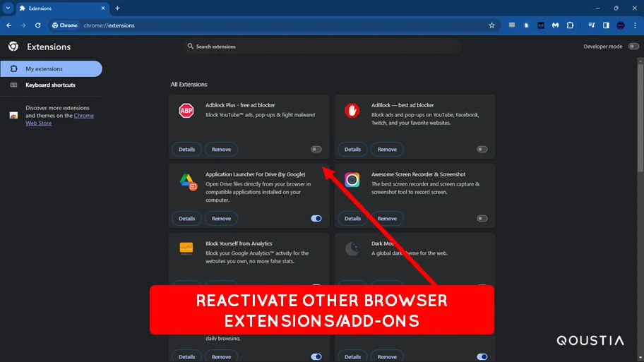Screen dimensions: 644x362
Task: Open Details for Adblock Plus
Action: (187, 150)
